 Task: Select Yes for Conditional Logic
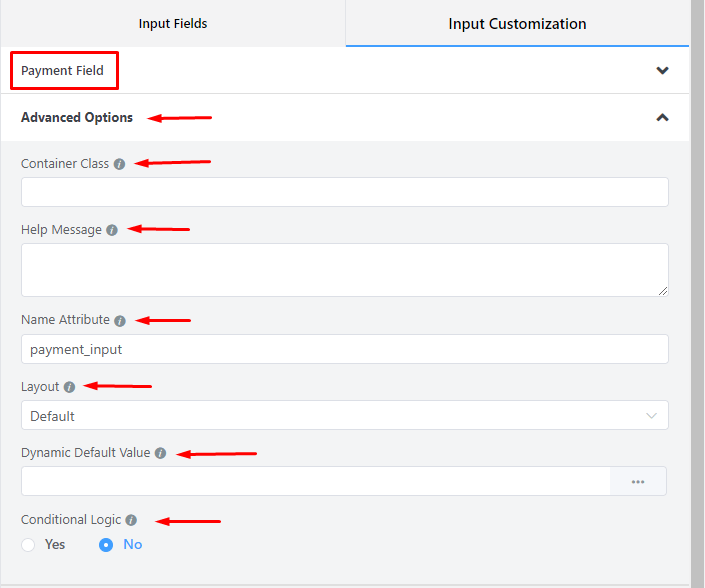pyautogui.click(x=29, y=545)
